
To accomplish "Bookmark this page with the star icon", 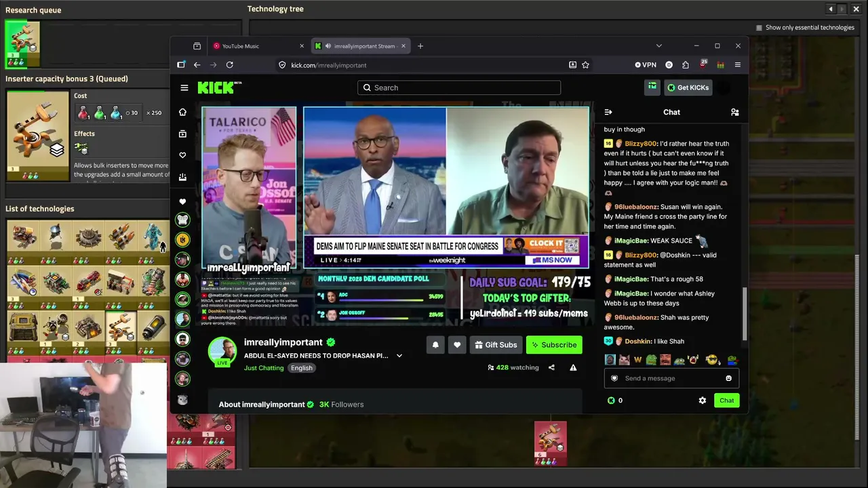I will (585, 65).
